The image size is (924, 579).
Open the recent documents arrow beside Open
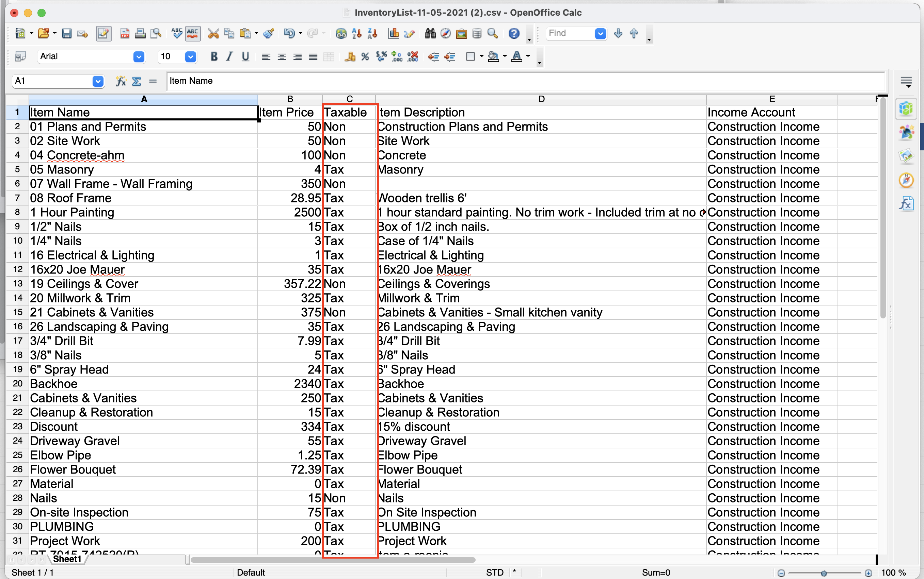[55, 34]
